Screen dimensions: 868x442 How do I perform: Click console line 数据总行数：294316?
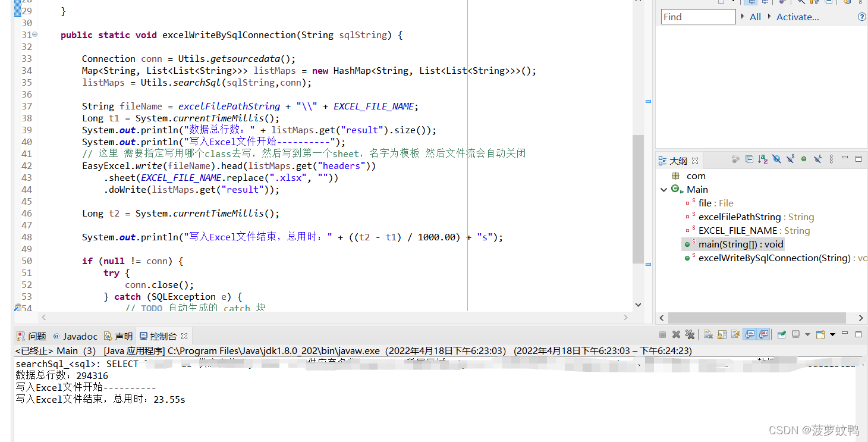(62, 376)
